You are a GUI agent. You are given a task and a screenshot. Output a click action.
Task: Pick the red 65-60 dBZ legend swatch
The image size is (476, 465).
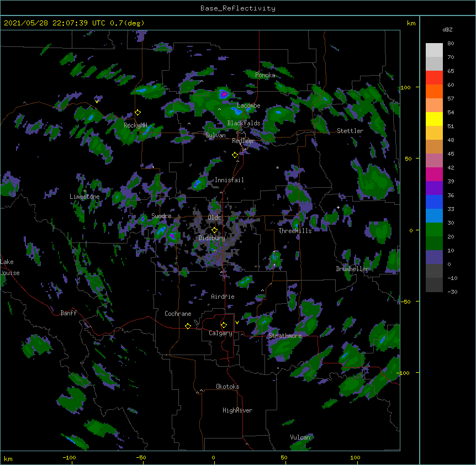[x=434, y=78]
